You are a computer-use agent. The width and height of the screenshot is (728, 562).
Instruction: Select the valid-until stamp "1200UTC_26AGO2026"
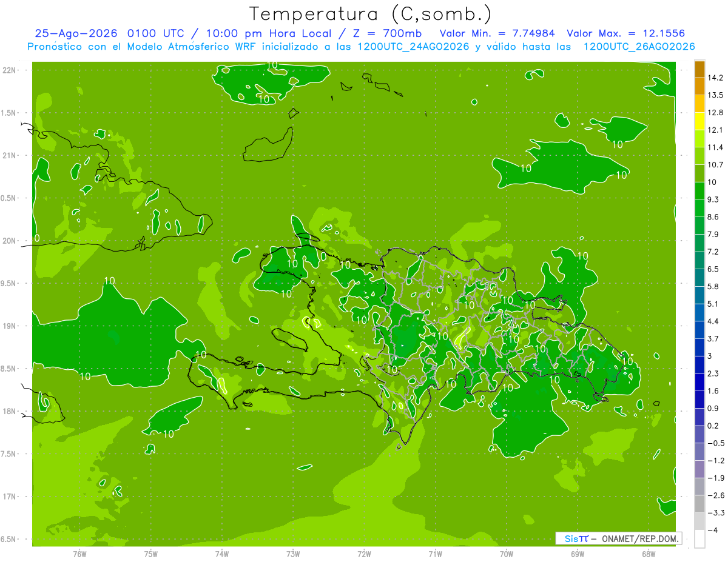tap(639, 47)
